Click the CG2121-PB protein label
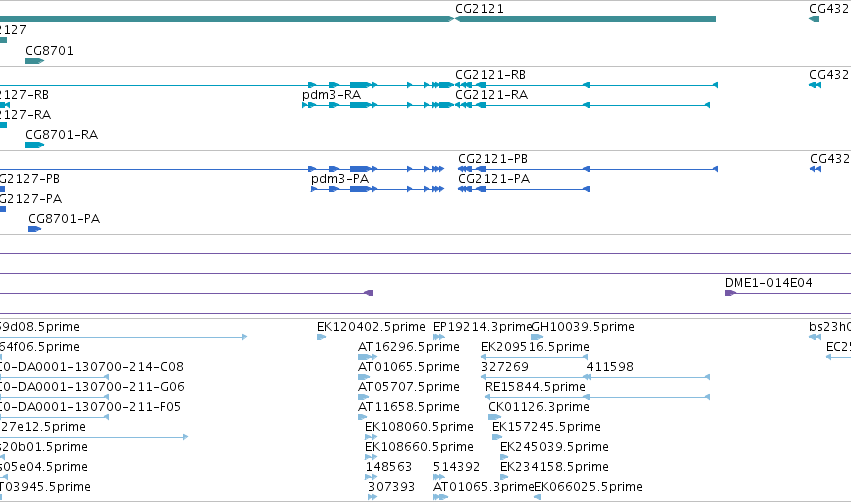Screen dimensions: 851x502 point(493,158)
